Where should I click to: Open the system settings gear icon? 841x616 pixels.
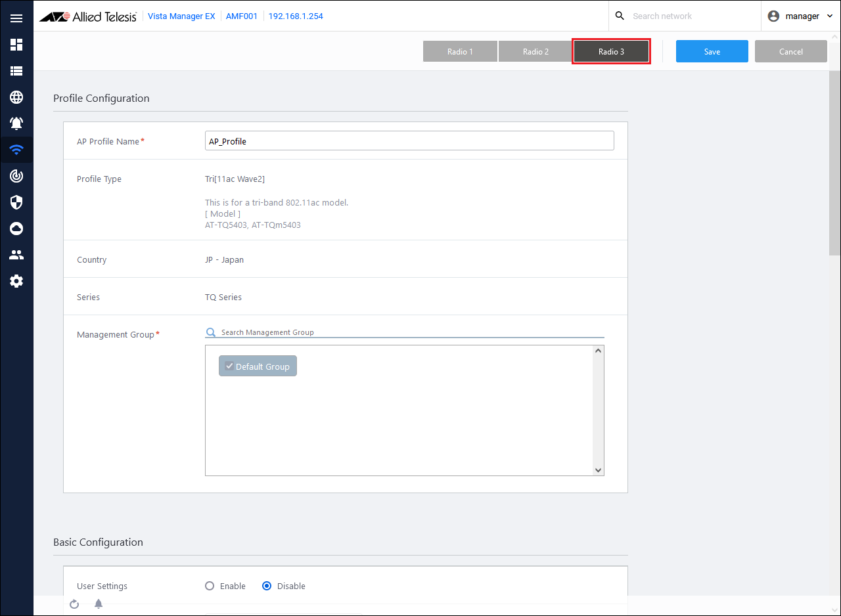coord(16,281)
